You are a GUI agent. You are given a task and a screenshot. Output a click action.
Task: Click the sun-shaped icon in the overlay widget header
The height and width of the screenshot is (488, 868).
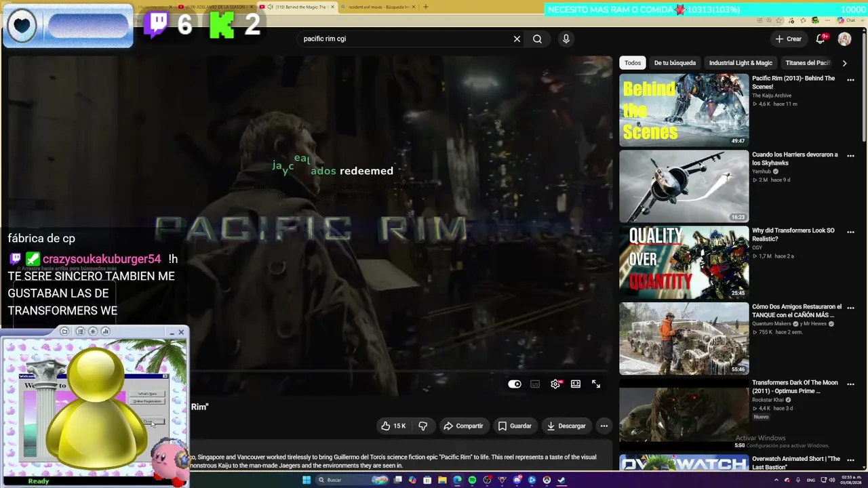(93, 331)
